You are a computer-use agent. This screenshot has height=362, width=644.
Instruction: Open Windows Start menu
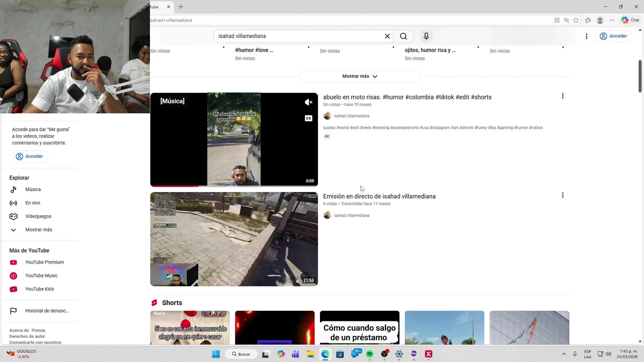pyautogui.click(x=216, y=354)
